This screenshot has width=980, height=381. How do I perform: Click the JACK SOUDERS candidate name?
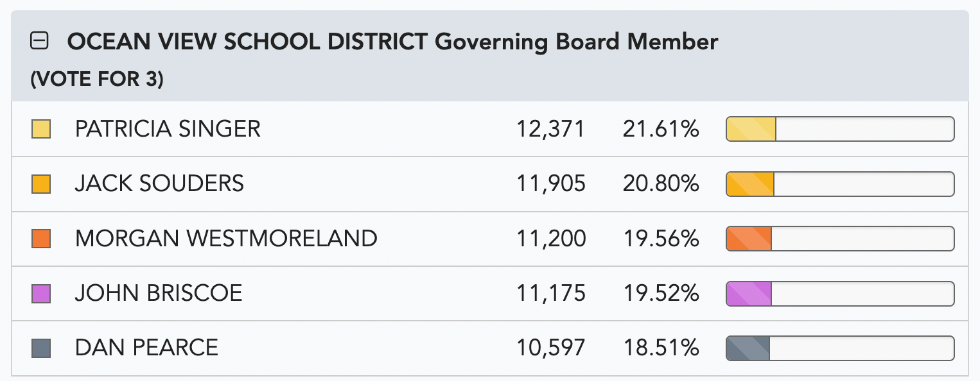tap(160, 183)
